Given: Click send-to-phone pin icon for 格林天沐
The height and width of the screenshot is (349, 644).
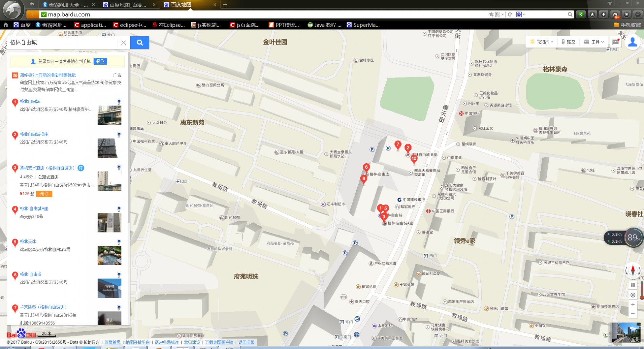Looking at the screenshot, I should [119, 242].
